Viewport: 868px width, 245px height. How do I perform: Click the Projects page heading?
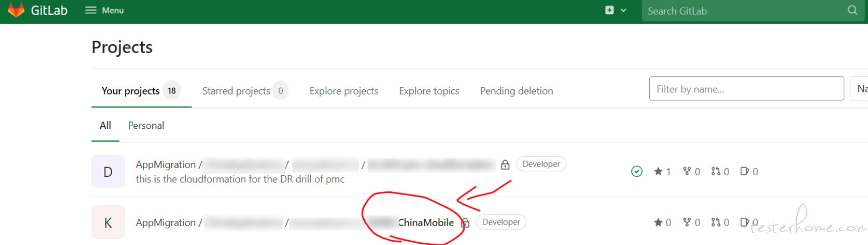point(122,47)
